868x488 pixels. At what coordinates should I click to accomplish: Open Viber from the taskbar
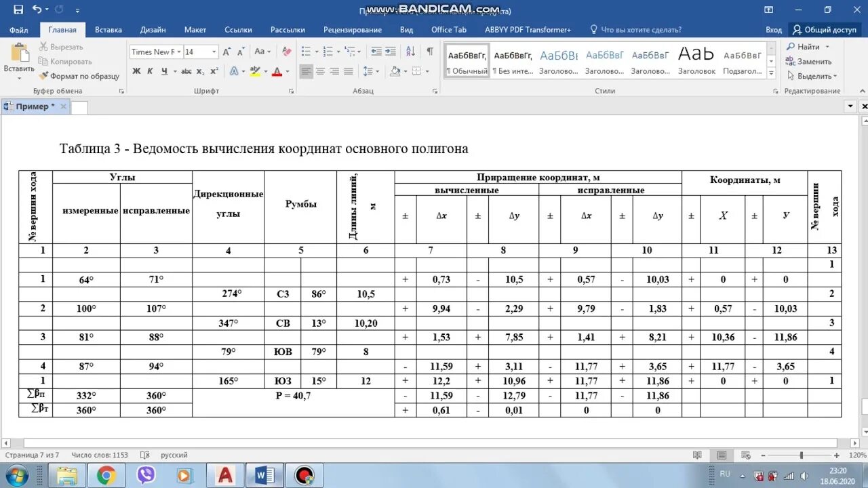click(x=145, y=476)
